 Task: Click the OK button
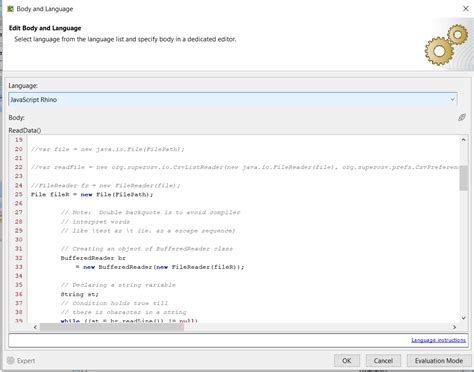coord(347,361)
